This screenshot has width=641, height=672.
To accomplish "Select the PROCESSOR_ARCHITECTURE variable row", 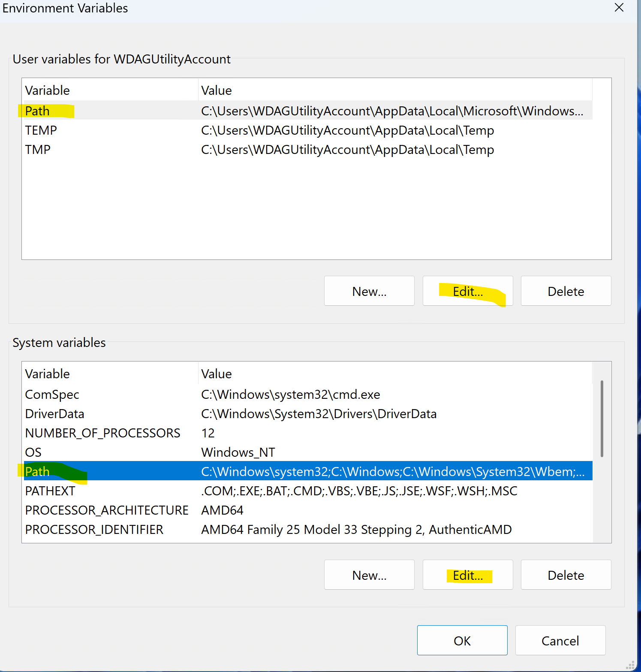I will 107,510.
